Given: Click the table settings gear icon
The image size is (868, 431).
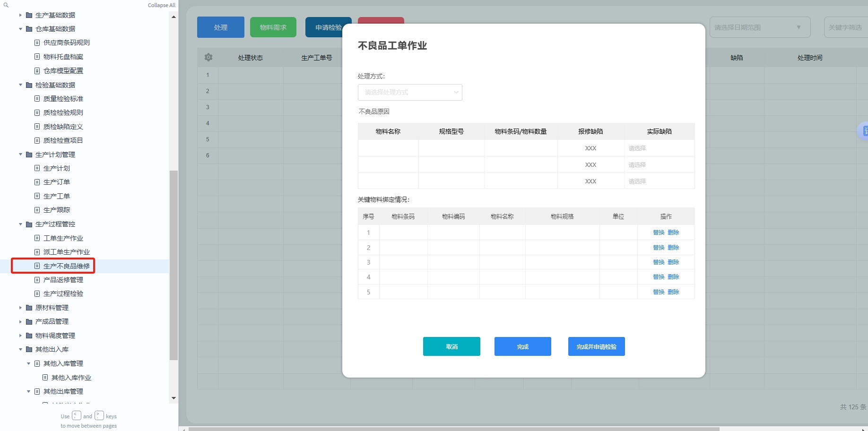Looking at the screenshot, I should pyautogui.click(x=208, y=57).
